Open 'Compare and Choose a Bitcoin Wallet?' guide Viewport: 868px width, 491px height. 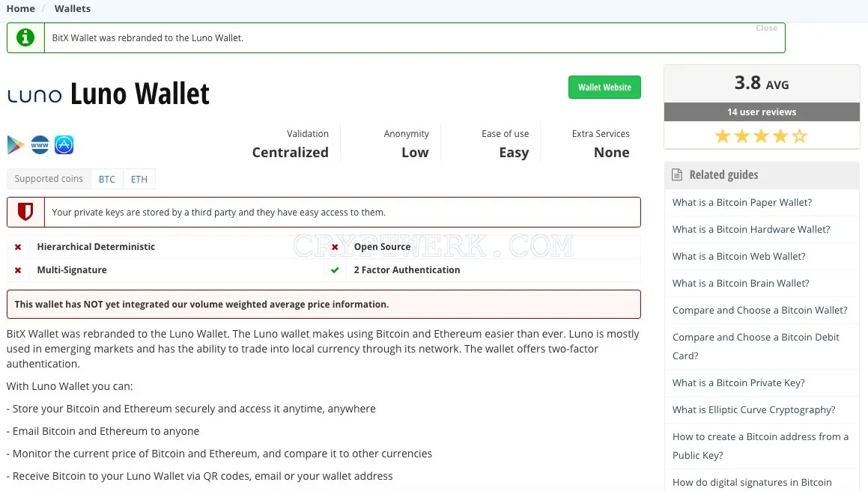[759, 311]
